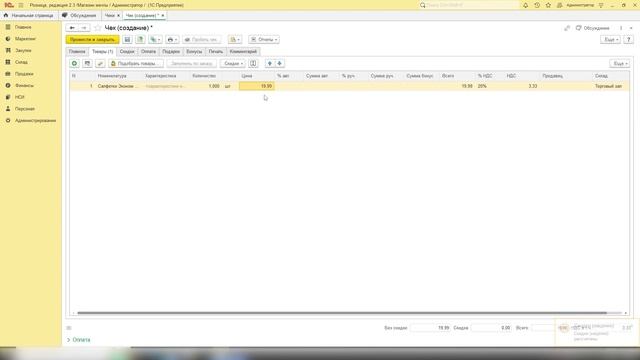The height and width of the screenshot is (360, 640).
Task: Open Склад section in sidebar
Action: click(21, 62)
